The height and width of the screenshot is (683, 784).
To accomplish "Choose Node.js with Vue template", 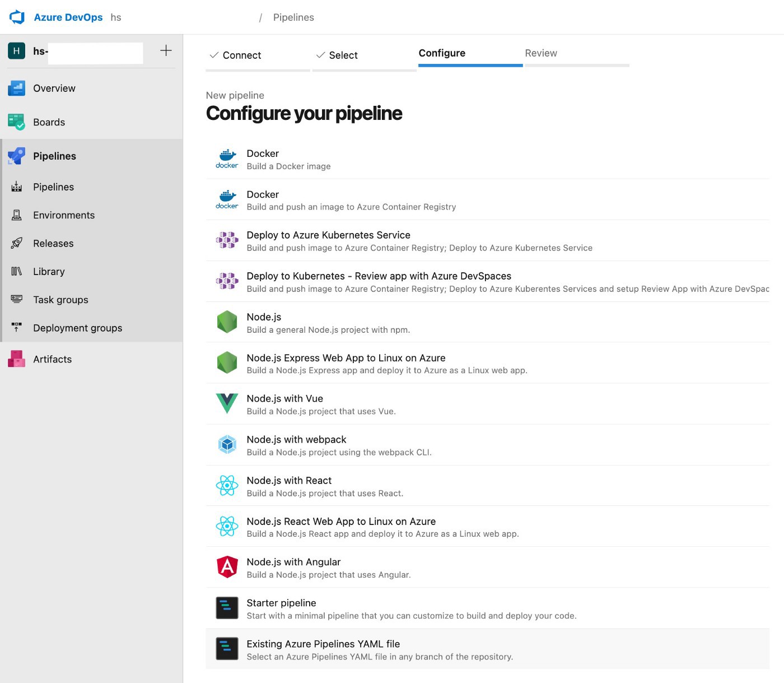I will [x=487, y=404].
